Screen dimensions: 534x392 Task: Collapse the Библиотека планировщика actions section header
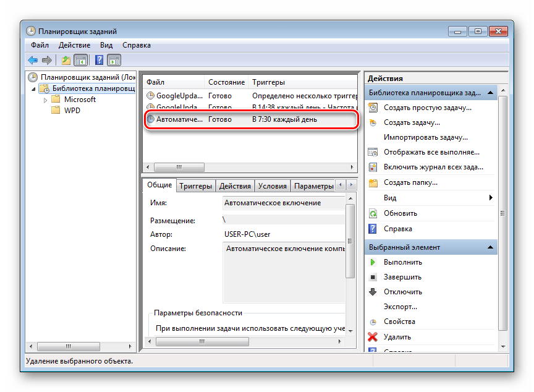(x=489, y=93)
